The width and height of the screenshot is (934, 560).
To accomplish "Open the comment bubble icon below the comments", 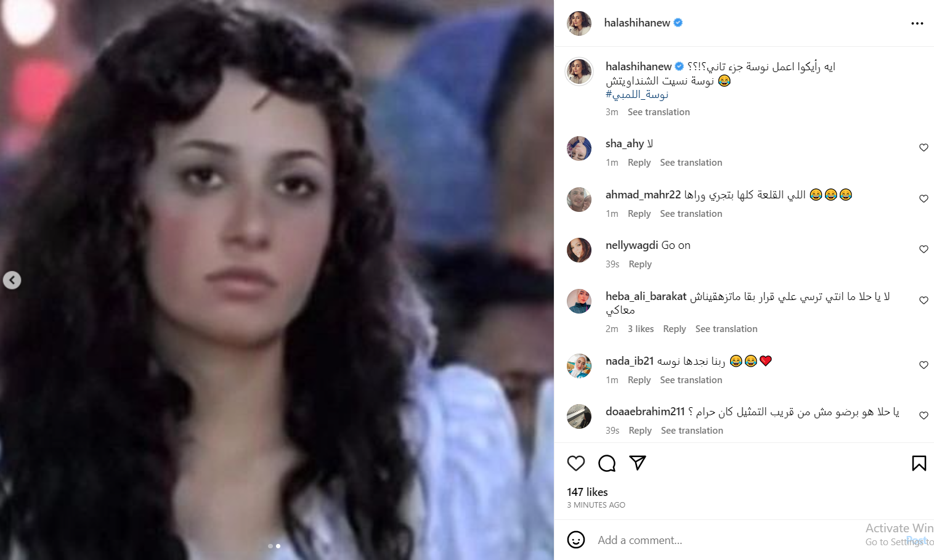I will (607, 463).
